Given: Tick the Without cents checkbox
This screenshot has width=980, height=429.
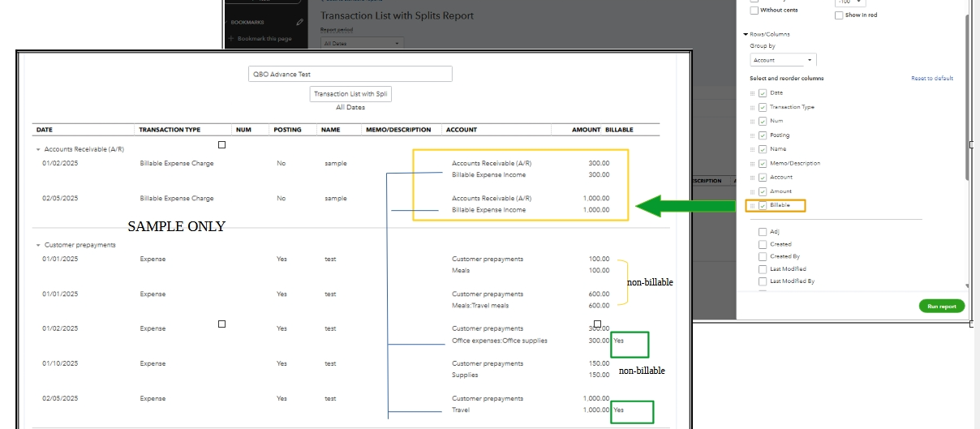Looking at the screenshot, I should click(x=754, y=10).
